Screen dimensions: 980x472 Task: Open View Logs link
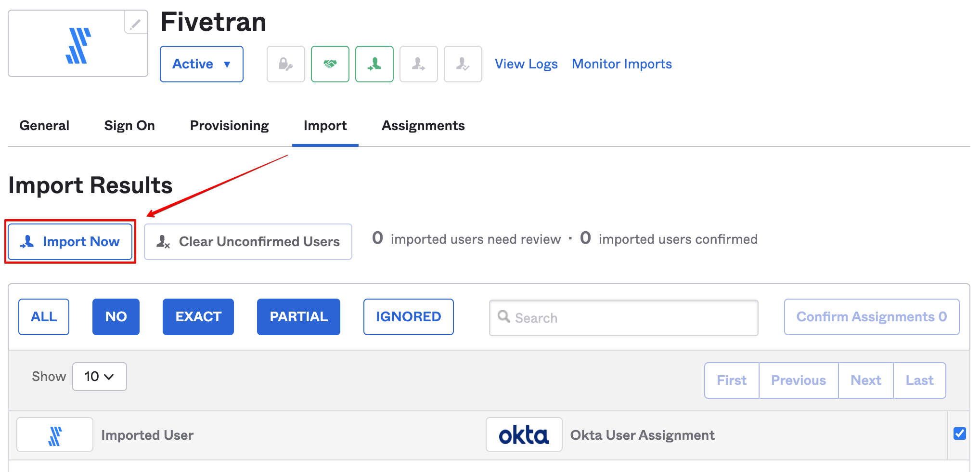click(526, 64)
